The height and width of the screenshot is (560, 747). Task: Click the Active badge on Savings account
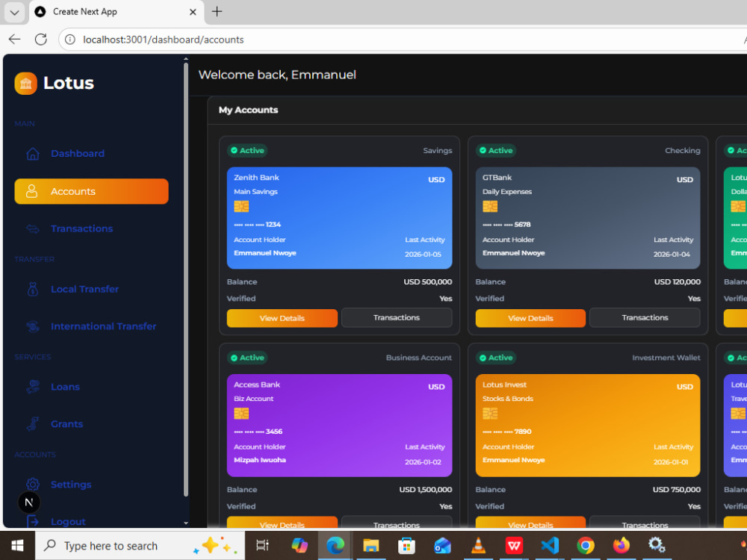coord(247,151)
